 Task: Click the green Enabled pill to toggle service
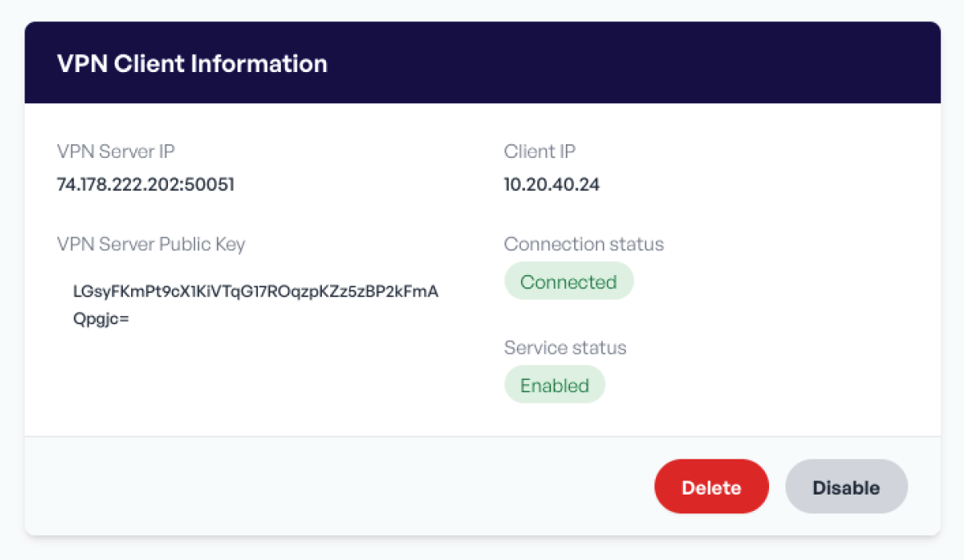click(554, 384)
